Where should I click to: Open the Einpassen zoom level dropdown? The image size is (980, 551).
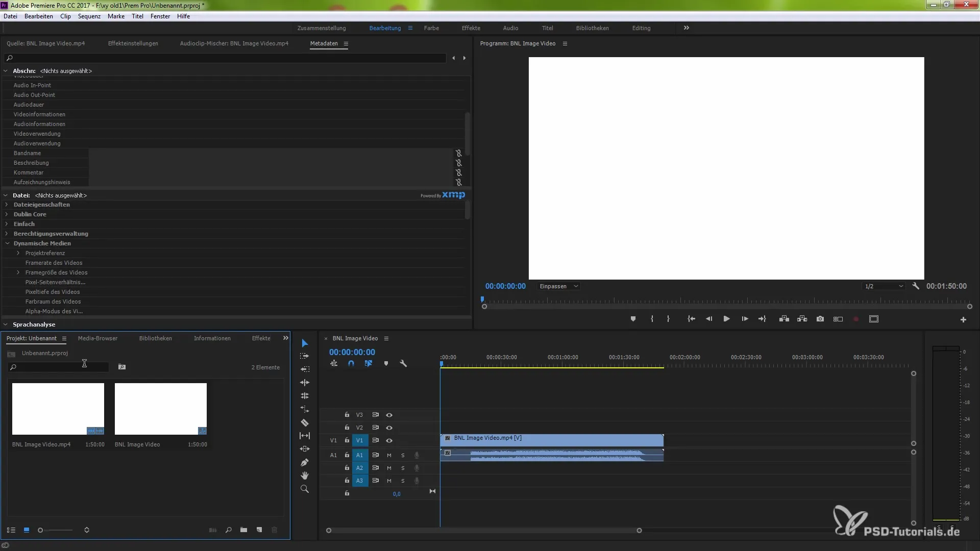click(x=559, y=286)
